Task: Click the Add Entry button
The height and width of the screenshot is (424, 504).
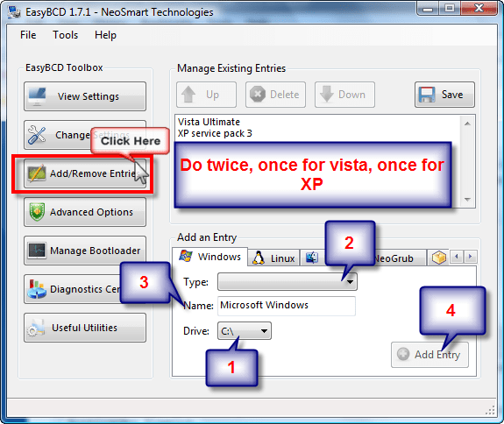Action: [x=429, y=355]
